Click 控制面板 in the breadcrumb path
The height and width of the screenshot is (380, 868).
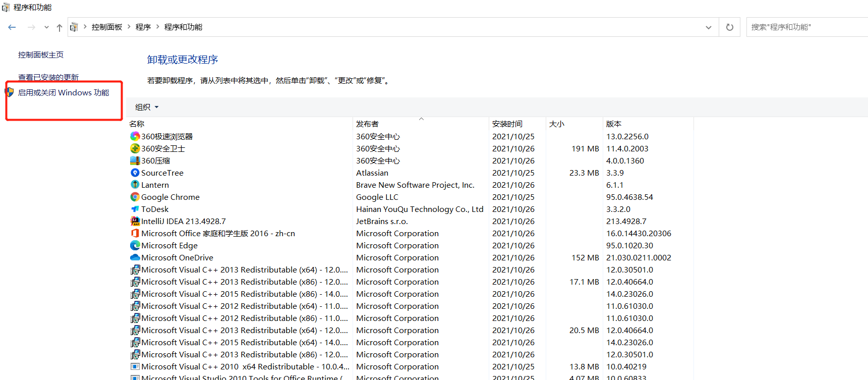pyautogui.click(x=107, y=27)
